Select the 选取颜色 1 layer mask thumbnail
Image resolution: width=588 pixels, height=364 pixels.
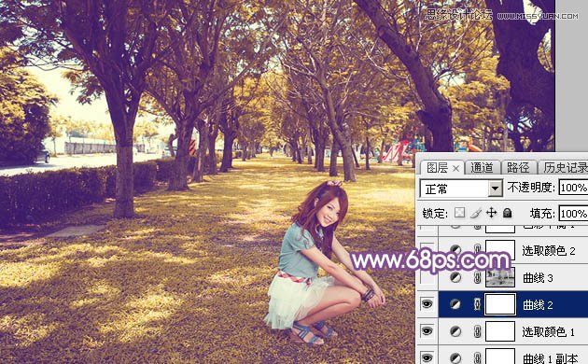[500, 331]
